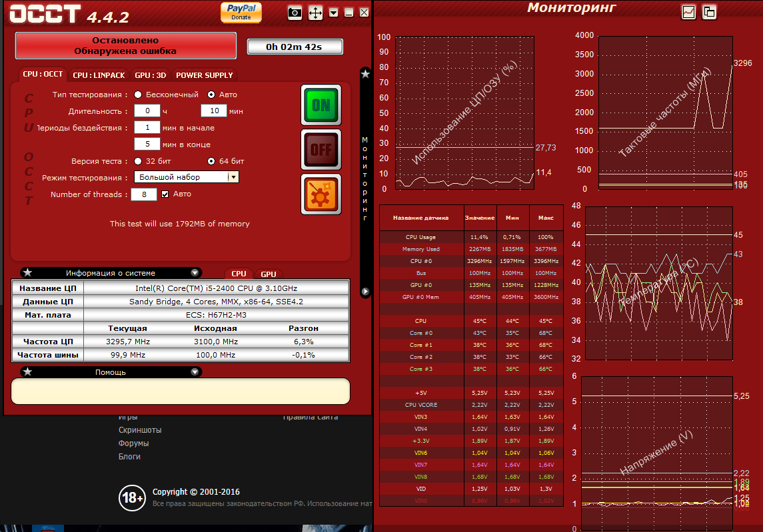Open settings with the orange gear icon

click(x=321, y=194)
